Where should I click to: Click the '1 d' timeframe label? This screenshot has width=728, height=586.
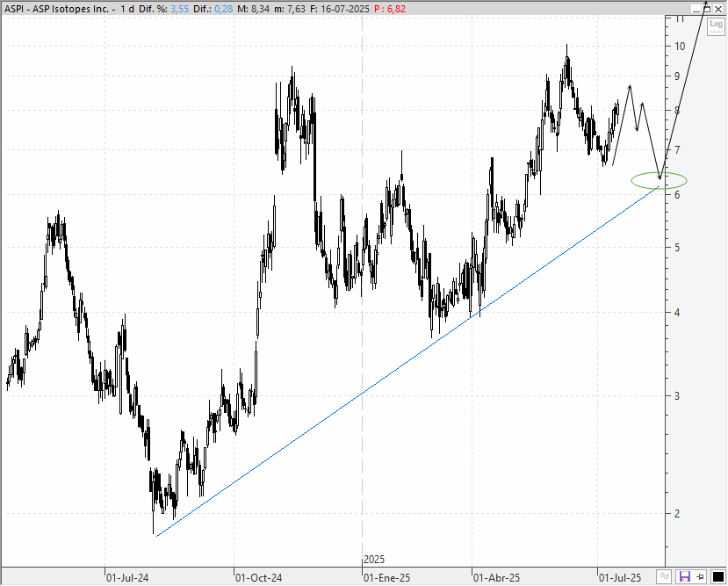point(127,9)
